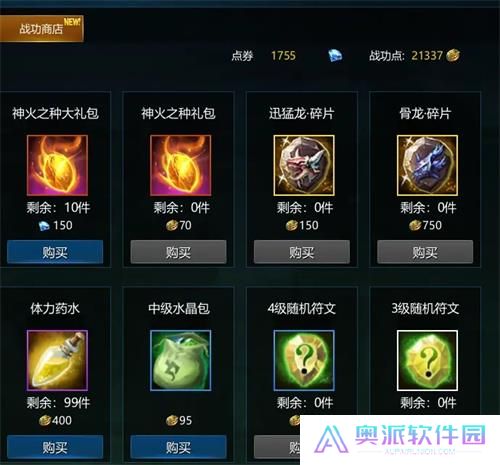Select the 神火之种礼包 item icon
Image resolution: width=500 pixels, height=465 pixels.
point(181,165)
